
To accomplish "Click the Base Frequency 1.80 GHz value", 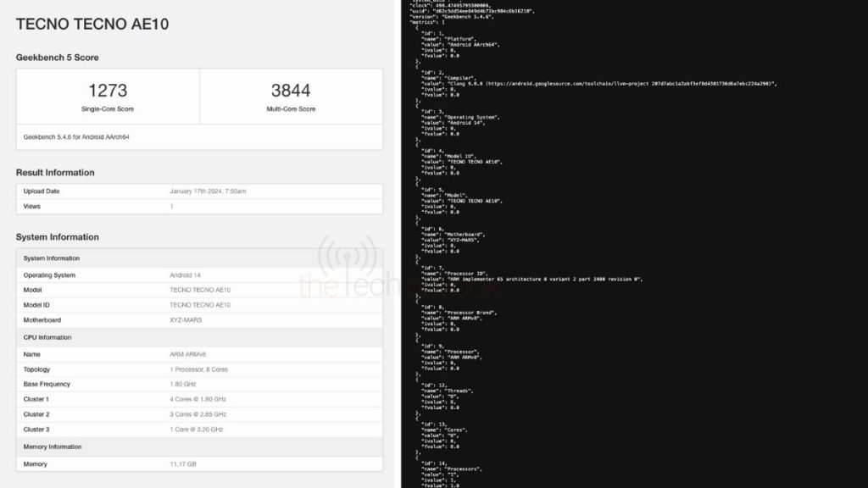I will pos(185,384).
